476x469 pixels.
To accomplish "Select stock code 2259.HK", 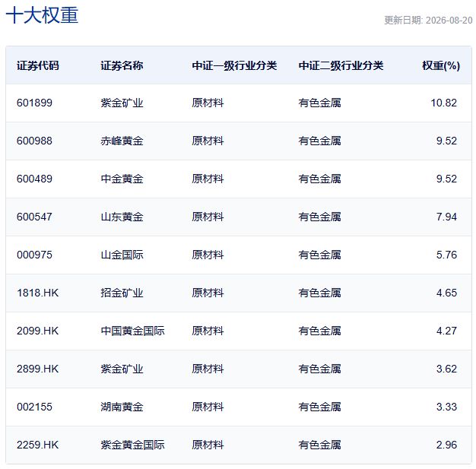I will (38, 445).
